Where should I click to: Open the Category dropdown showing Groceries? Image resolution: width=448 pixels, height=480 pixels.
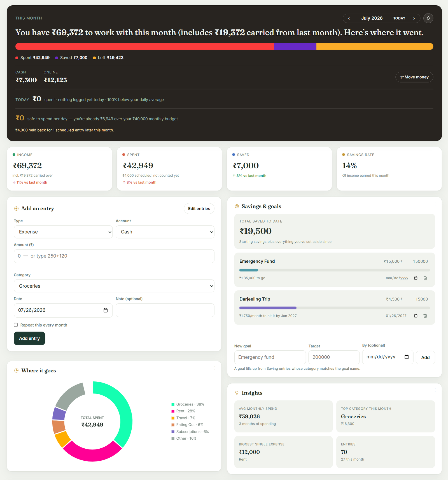(x=114, y=286)
